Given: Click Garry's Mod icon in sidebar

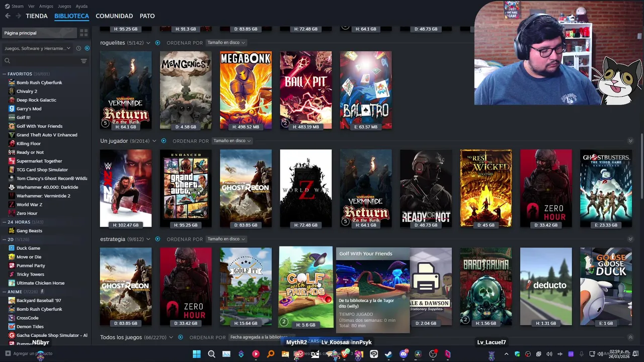Looking at the screenshot, I should click(12, 109).
